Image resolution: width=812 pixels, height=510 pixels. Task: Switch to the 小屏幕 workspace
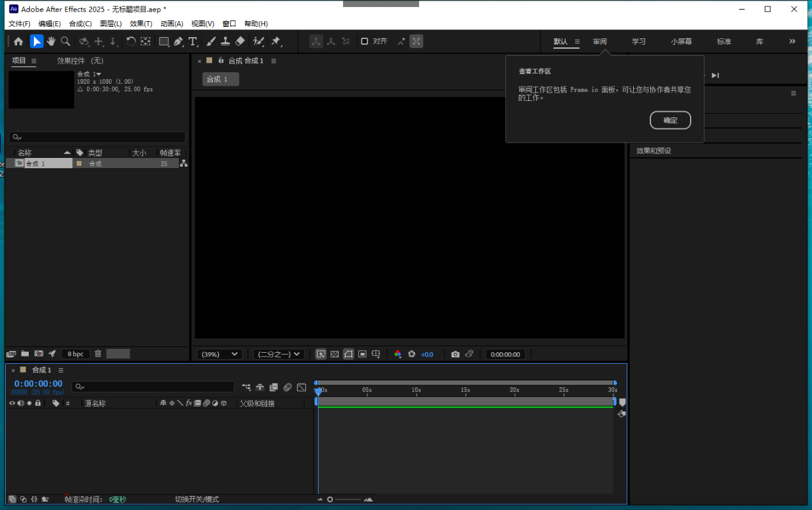pos(682,42)
